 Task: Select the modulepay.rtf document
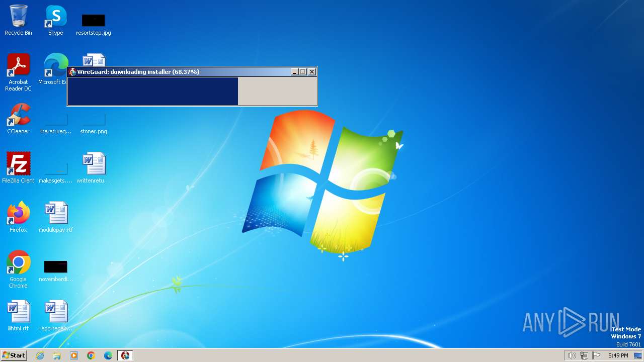(56, 217)
